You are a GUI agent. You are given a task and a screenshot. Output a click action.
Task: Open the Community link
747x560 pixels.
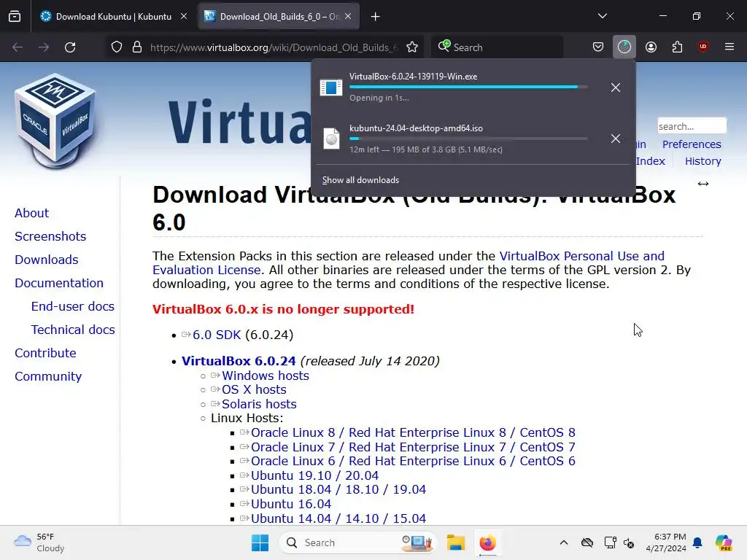49,376
